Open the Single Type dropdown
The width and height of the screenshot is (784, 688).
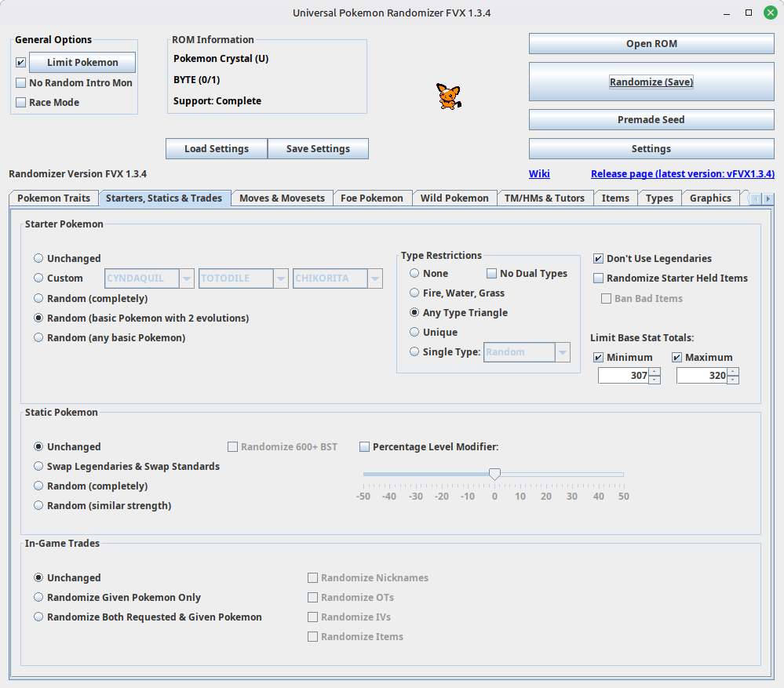[562, 351]
